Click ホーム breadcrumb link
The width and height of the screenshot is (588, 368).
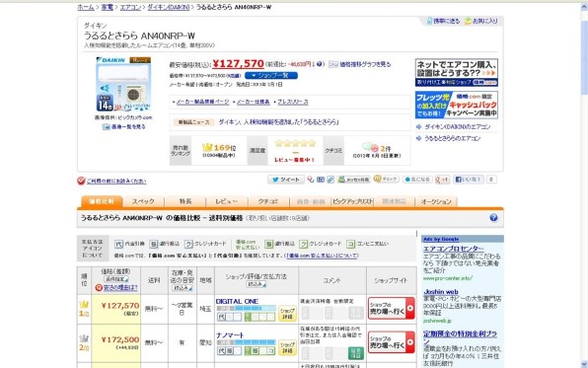(x=86, y=7)
